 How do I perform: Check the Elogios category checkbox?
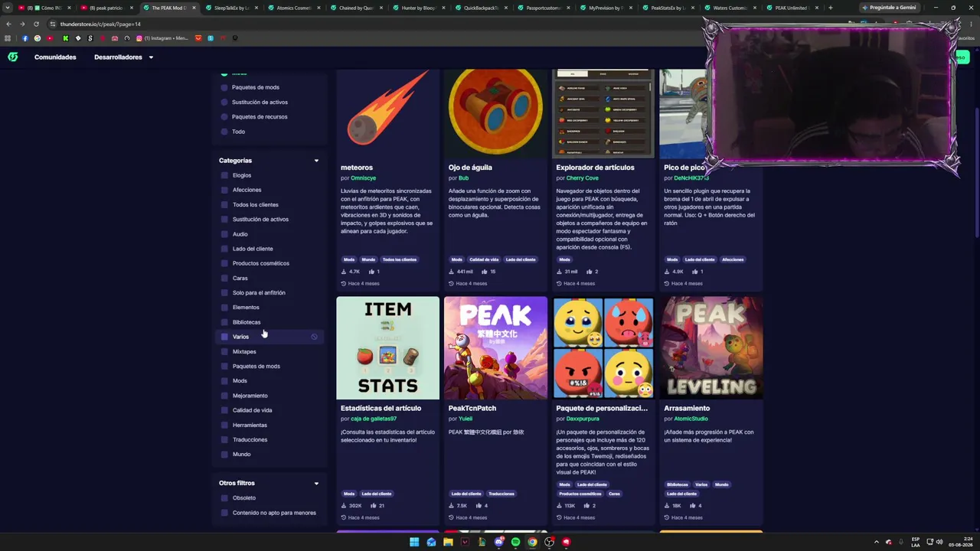point(224,175)
